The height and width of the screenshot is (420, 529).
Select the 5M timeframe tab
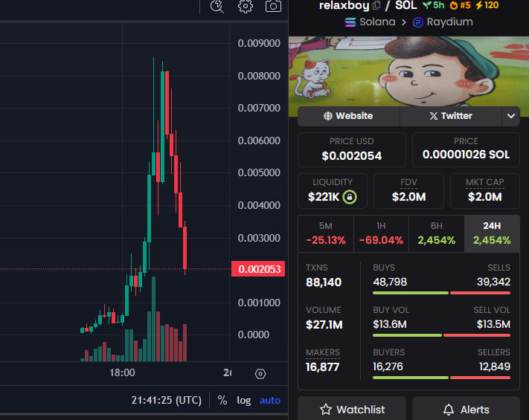(x=326, y=233)
